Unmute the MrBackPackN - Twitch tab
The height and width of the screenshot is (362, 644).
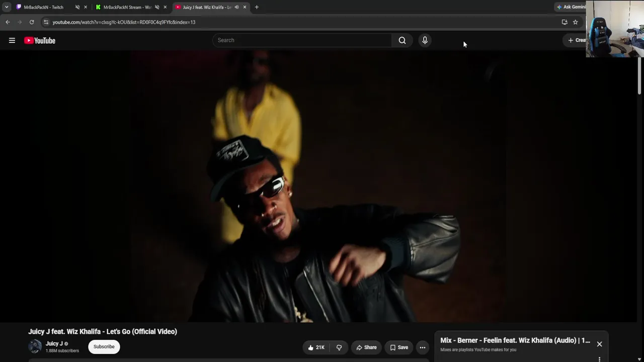click(77, 7)
